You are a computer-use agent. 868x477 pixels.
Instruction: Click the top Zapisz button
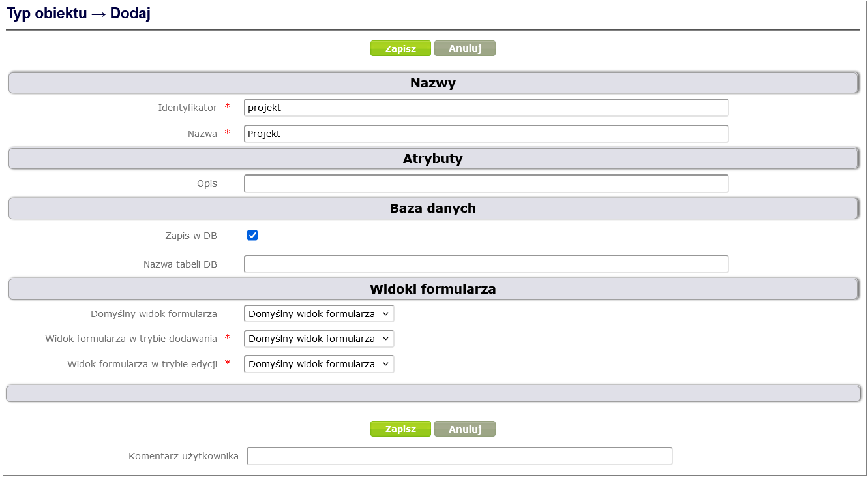click(400, 48)
